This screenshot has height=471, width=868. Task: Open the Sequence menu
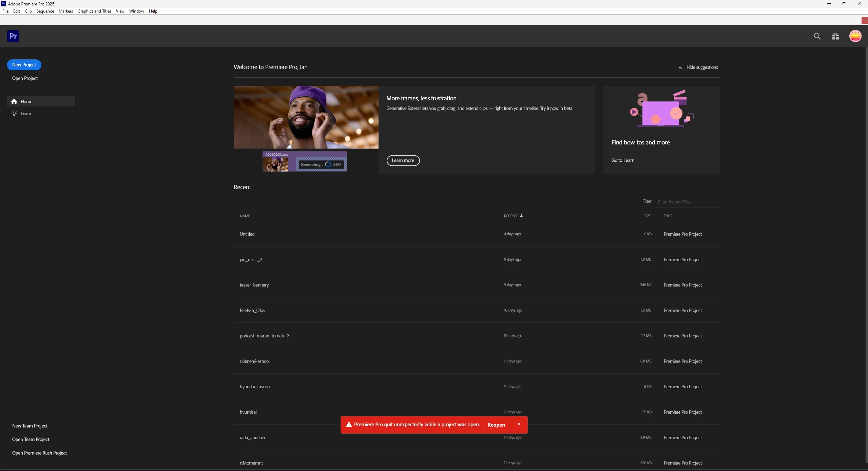tap(45, 11)
